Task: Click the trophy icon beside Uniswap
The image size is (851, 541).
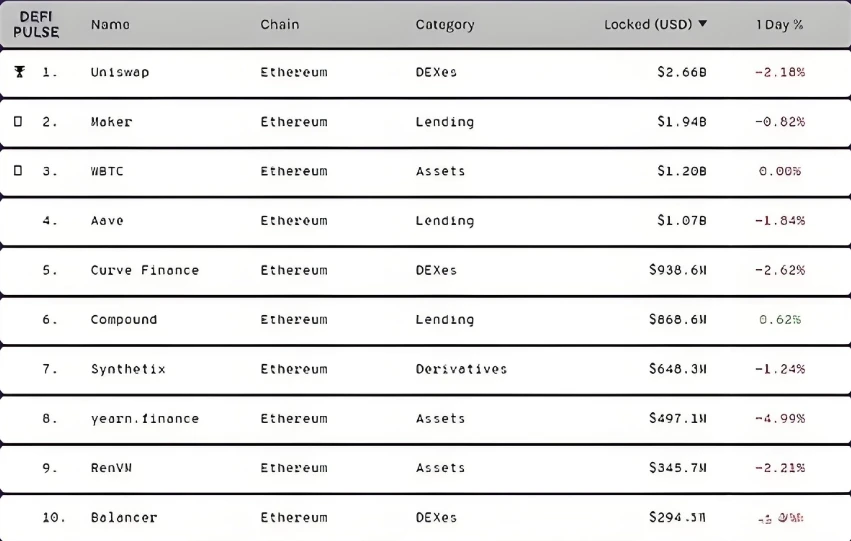Action: 20,72
